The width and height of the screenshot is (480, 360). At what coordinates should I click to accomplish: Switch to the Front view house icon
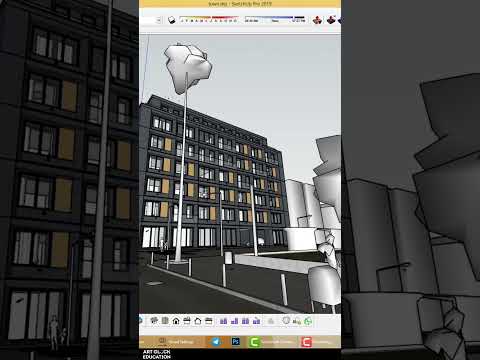[176, 321]
